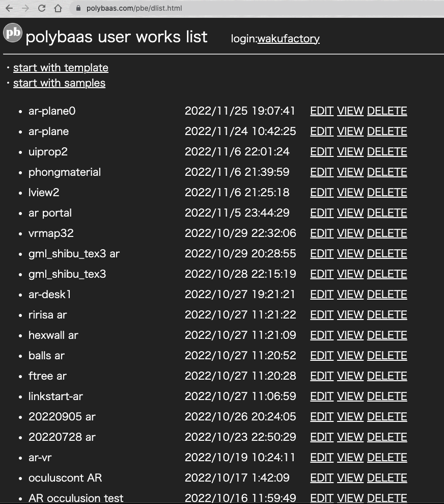The width and height of the screenshot is (444, 504).
Task: Edit the ar-plane0 project
Action: (321, 111)
